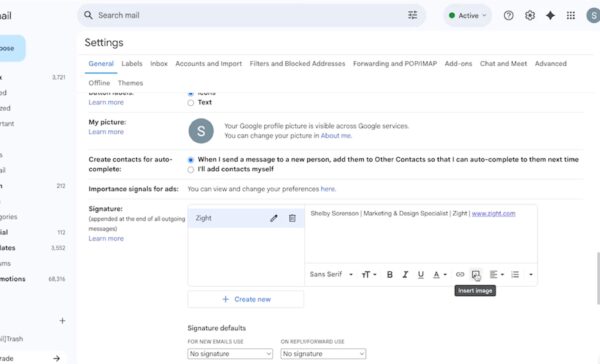Click the plus icon in sidebar
This screenshot has height=364, width=600.
[x=62, y=321]
